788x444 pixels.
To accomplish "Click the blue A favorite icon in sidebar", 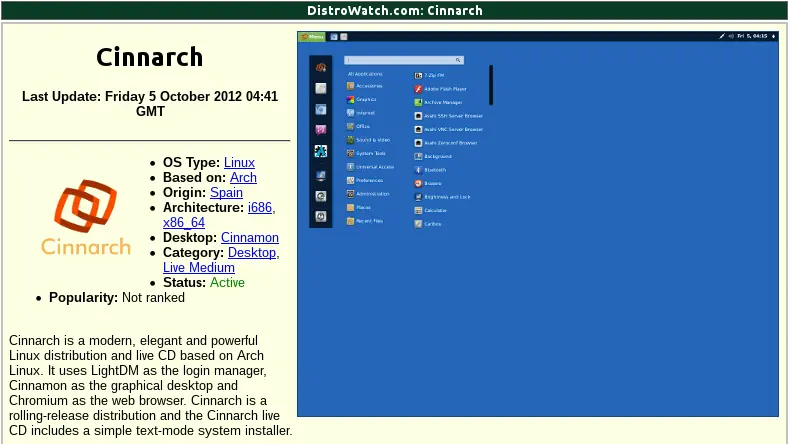I will coord(321,151).
